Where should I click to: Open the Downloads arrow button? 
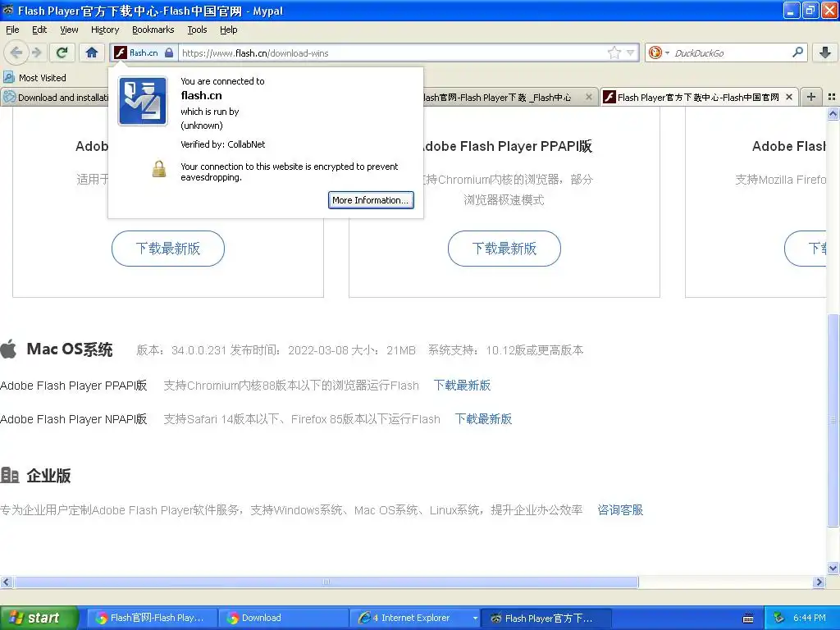[825, 52]
